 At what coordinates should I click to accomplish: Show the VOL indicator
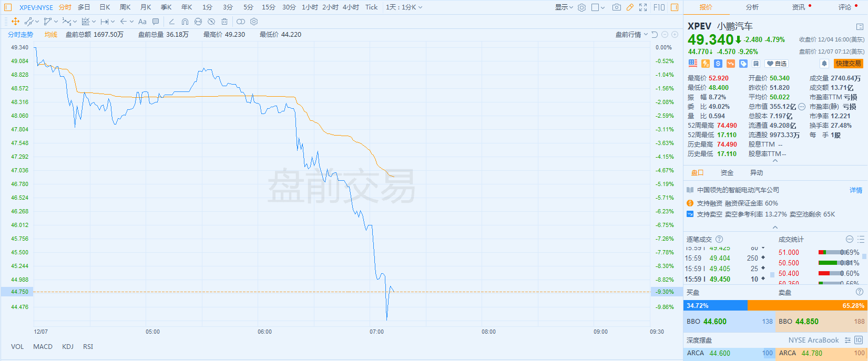(17, 347)
